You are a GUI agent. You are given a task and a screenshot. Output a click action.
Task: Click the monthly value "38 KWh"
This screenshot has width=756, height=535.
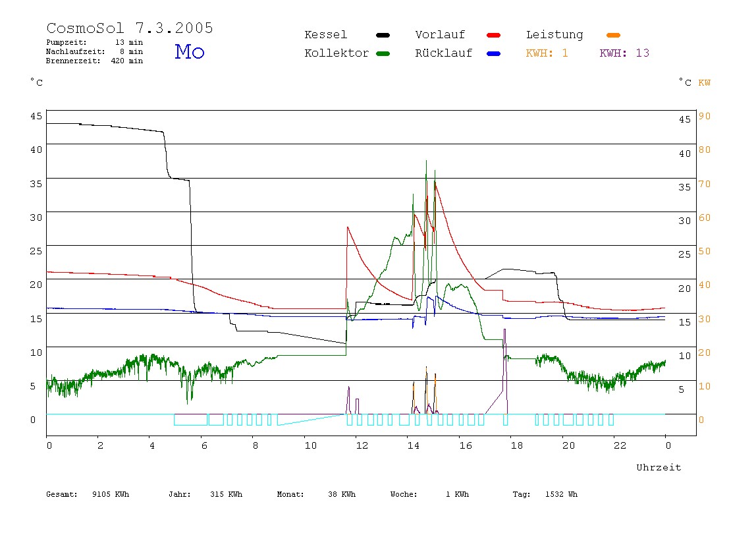click(x=342, y=494)
